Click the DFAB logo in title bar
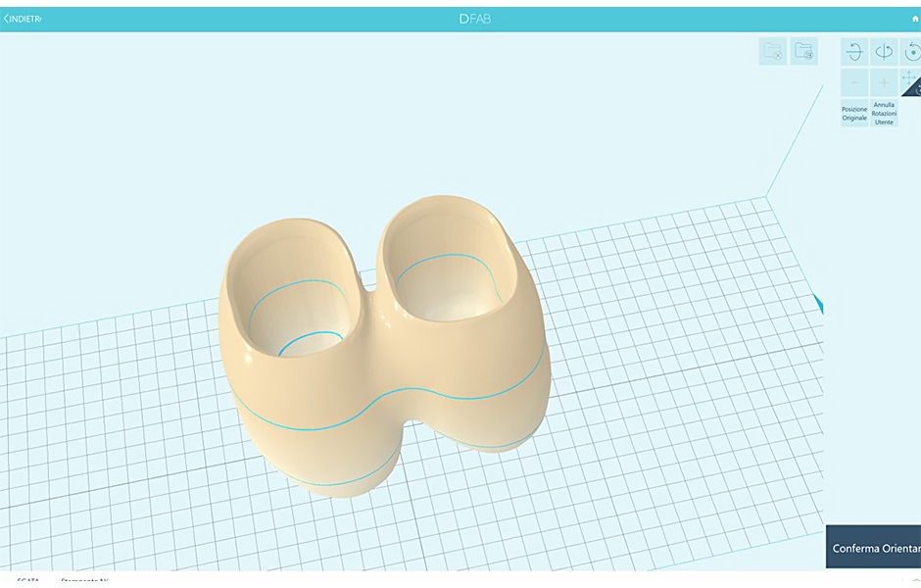Screen dimensions: 921x588 tap(474, 19)
